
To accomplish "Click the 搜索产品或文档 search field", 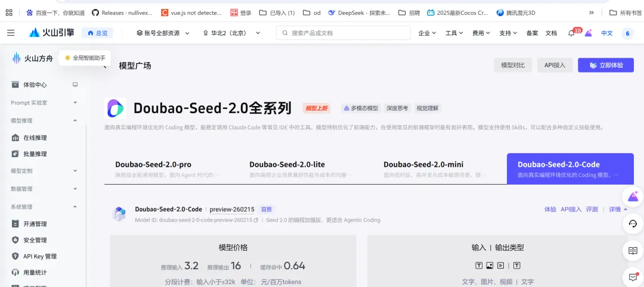I will [343, 33].
